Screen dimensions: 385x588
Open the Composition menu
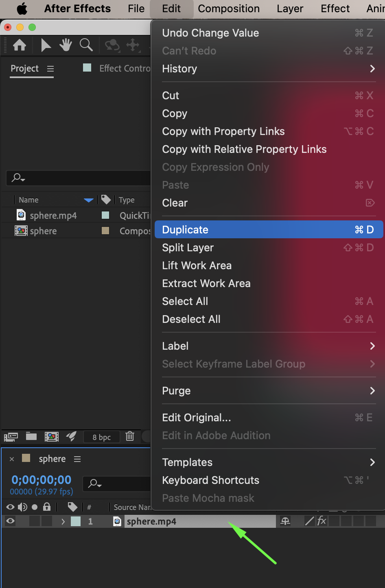tap(228, 9)
